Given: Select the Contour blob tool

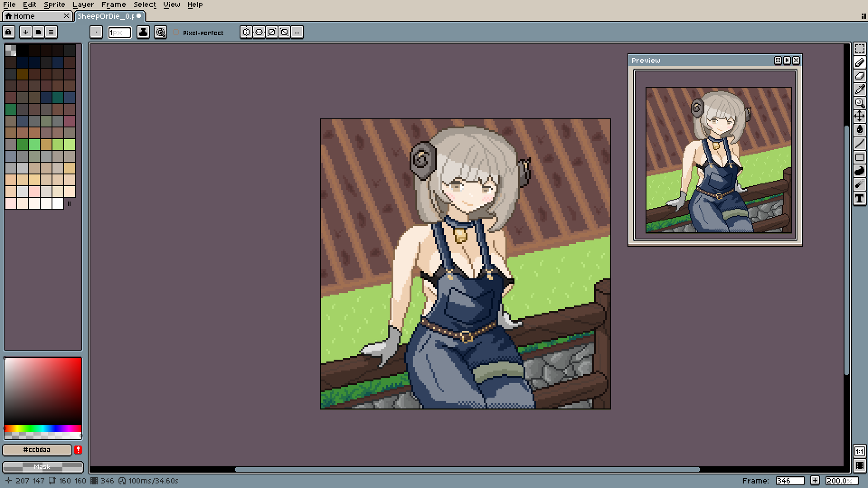Looking at the screenshot, I should 859,171.
